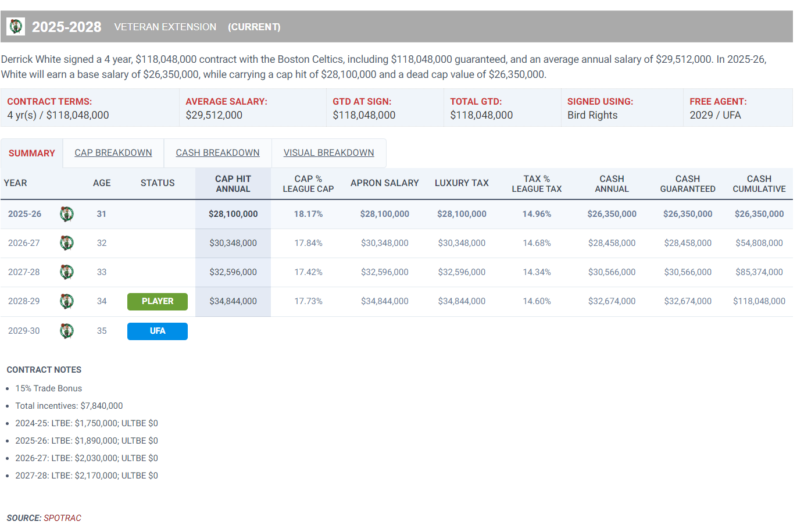Click the Celtics logo in the 2025-26 row

(67, 214)
